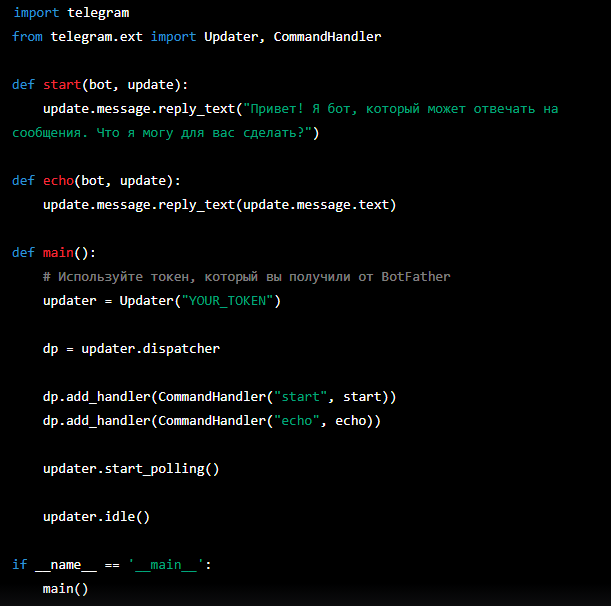Click 'update.message.text' argument in echo function
The image size is (611, 606).
click(x=316, y=205)
